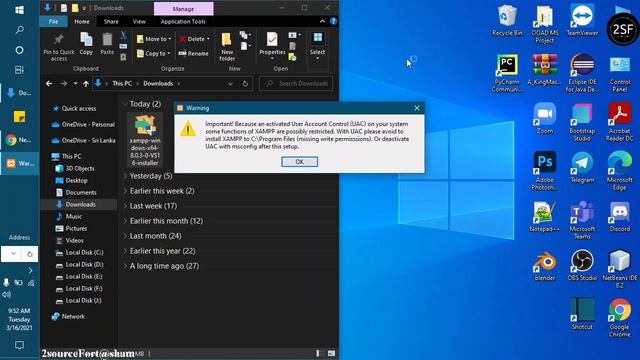This screenshot has width=640, height=360.
Task: Select the Manage contextual tab
Action: tap(183, 9)
